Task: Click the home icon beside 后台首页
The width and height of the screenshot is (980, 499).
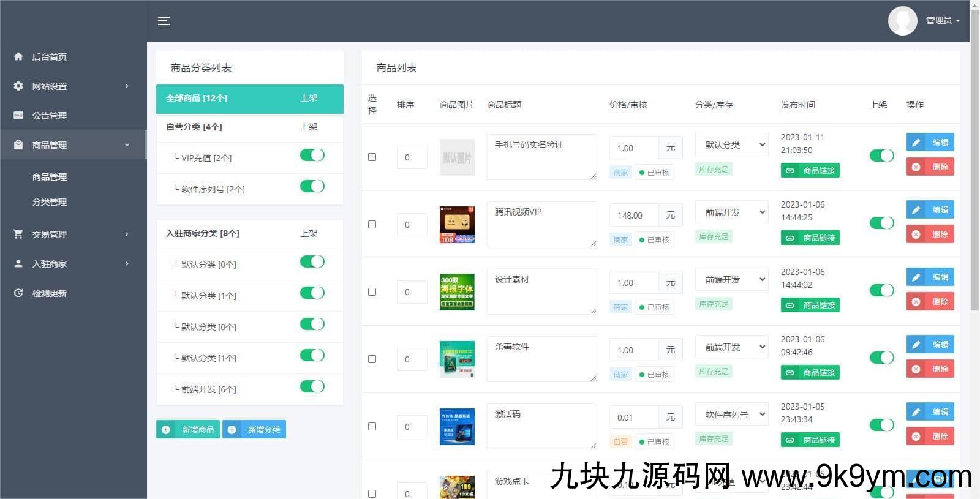Action: [18, 56]
